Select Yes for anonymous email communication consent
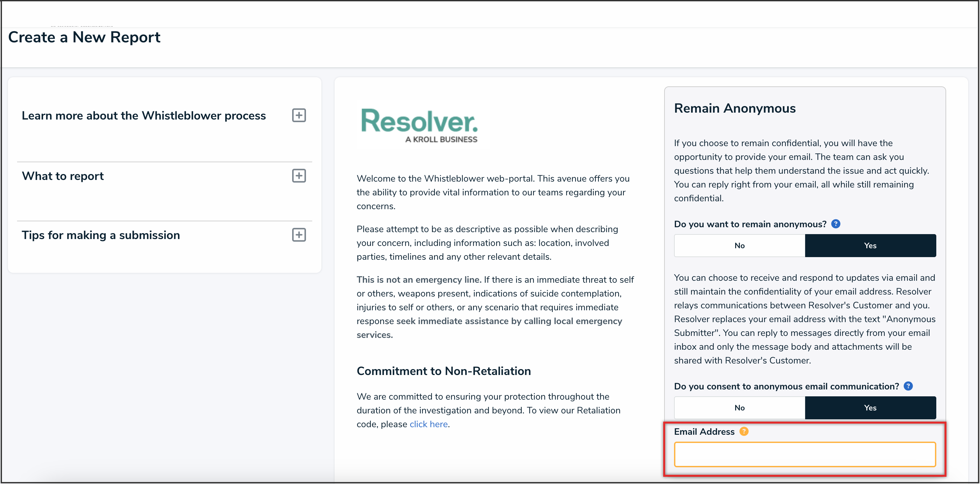This screenshot has height=484, width=980. [x=870, y=407]
